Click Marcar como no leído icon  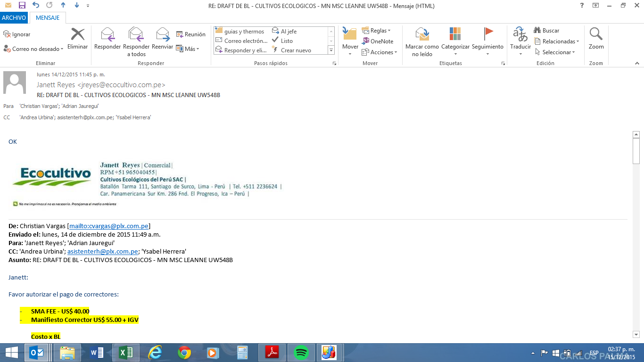click(422, 35)
